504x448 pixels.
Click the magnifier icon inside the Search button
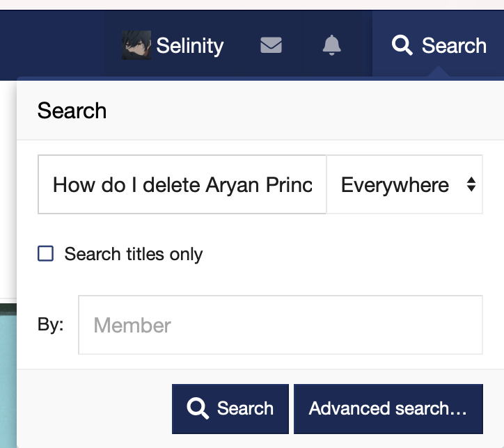coord(198,408)
